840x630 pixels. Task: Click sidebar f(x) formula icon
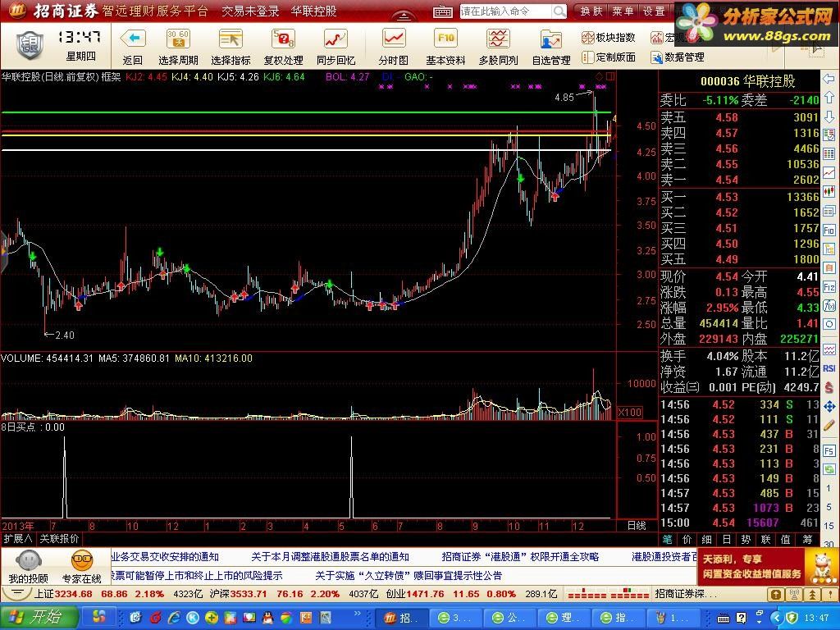coord(829,306)
